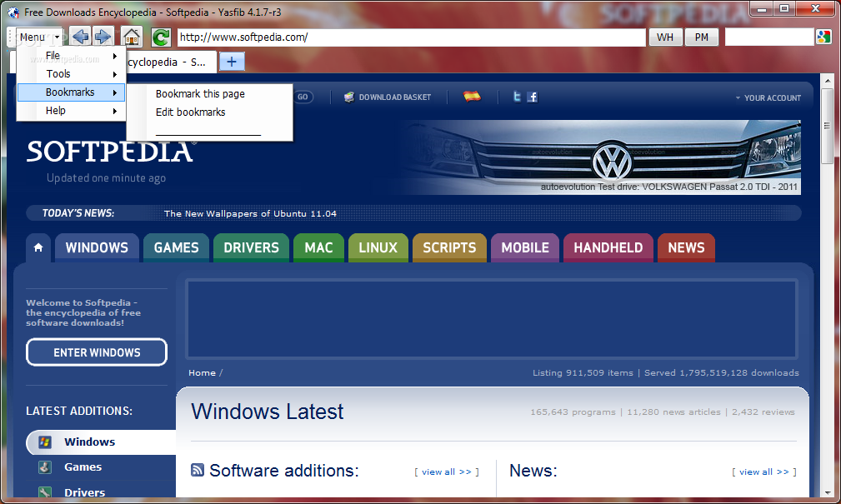Image resolution: width=841 pixels, height=504 pixels.
Task: Open the Menu dropdown button
Action: point(38,37)
